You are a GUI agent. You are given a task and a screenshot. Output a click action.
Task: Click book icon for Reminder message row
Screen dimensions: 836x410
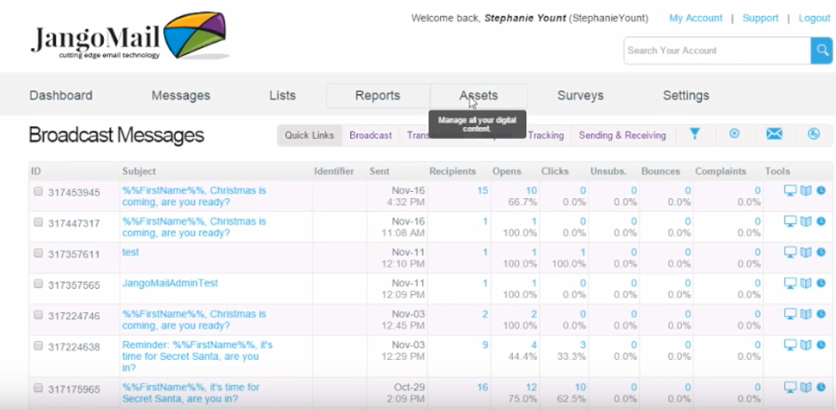tap(806, 345)
